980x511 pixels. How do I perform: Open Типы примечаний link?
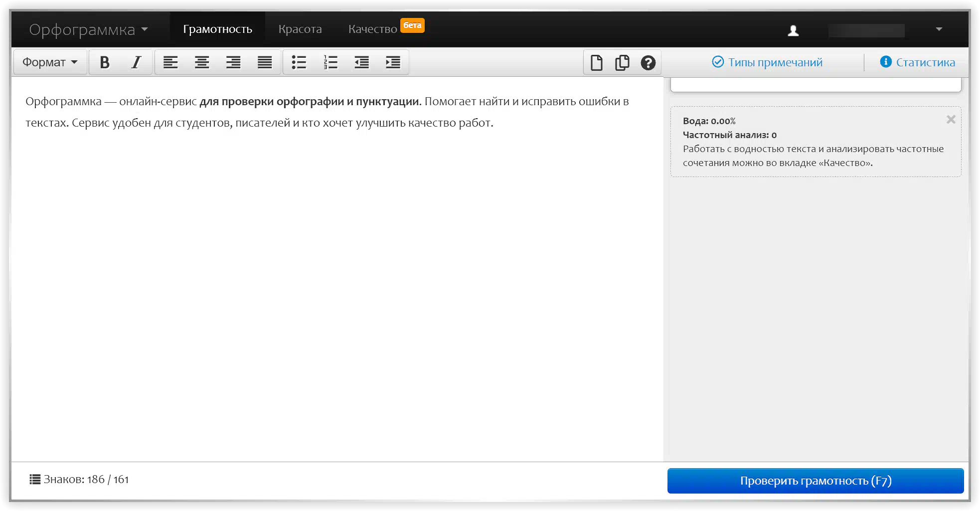click(x=767, y=62)
